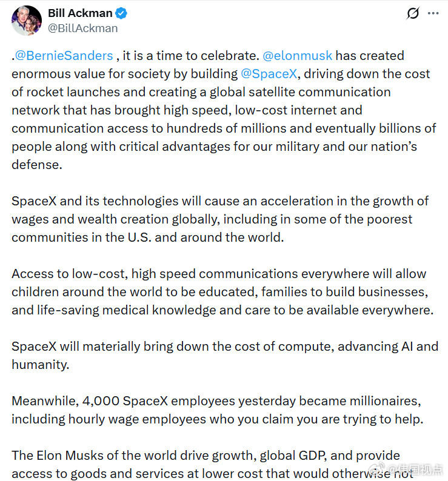448x481 pixels.
Task: Click the '4,000' number in the post
Action: point(101,401)
